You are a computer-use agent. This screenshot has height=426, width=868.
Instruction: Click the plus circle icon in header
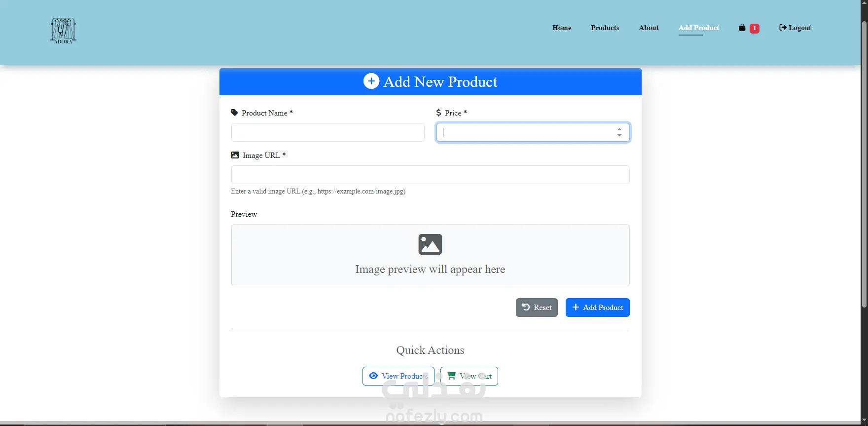point(371,81)
